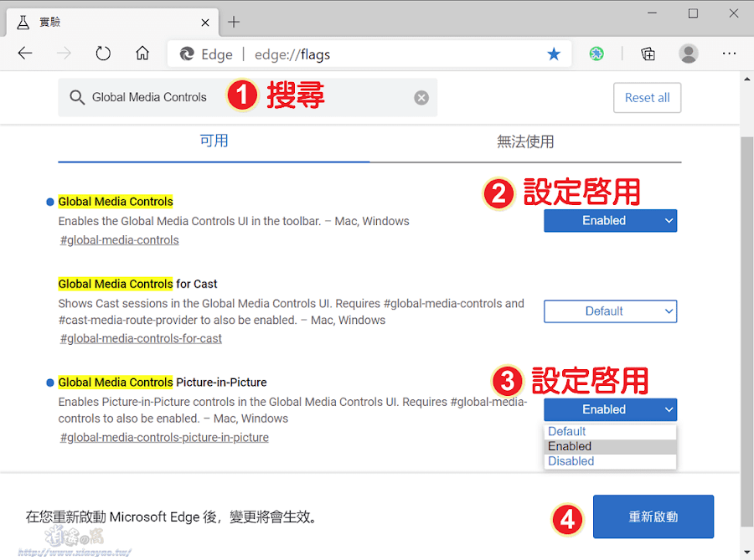Choose Disabled in the open dropdown list
754x560 pixels.
610,461
